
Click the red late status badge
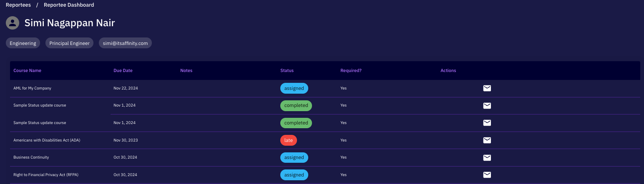coord(288,140)
